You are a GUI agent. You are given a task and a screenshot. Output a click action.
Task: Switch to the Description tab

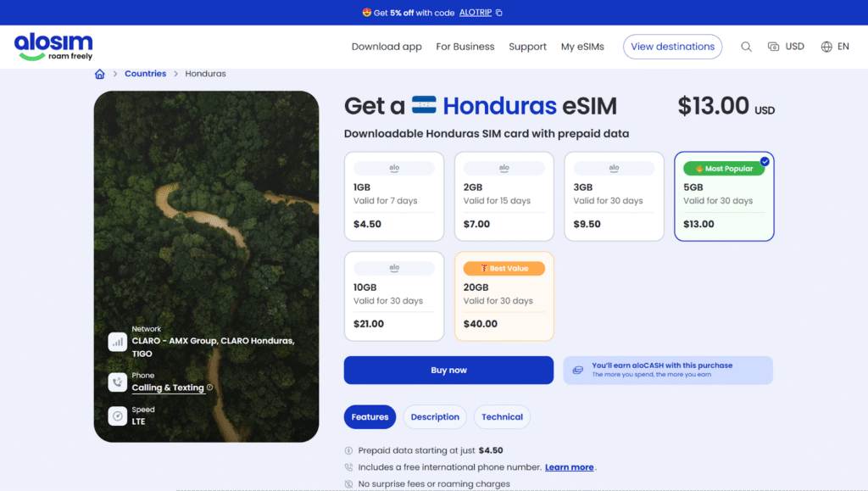click(435, 417)
